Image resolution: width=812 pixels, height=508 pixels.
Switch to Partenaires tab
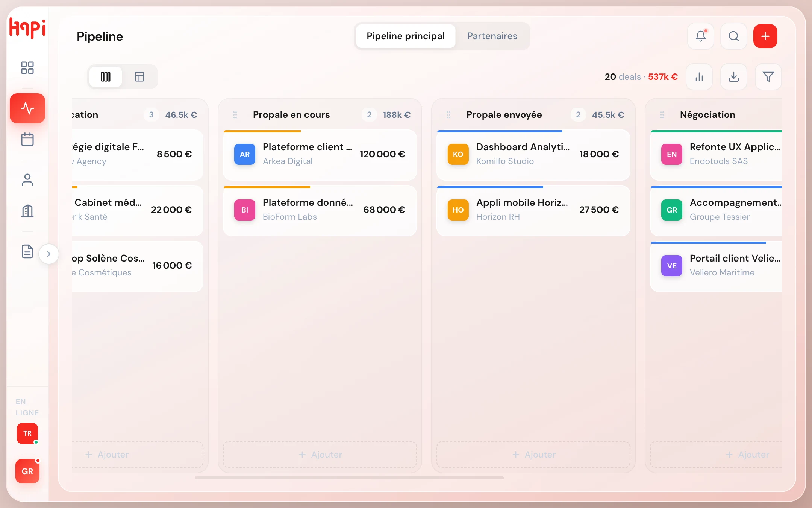point(492,36)
